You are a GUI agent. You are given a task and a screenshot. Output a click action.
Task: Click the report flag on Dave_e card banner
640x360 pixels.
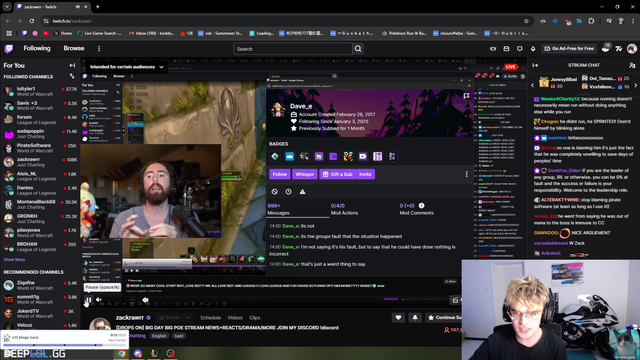coord(466,96)
